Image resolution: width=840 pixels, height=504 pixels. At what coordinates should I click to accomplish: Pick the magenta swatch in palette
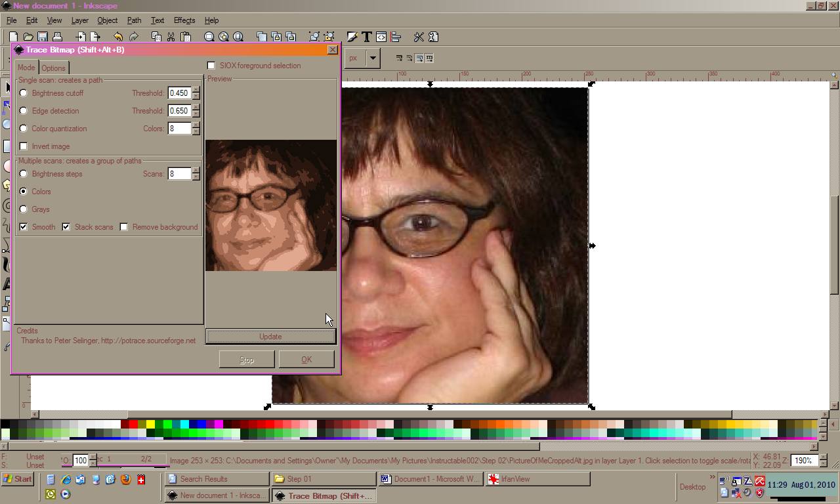pos(219,425)
